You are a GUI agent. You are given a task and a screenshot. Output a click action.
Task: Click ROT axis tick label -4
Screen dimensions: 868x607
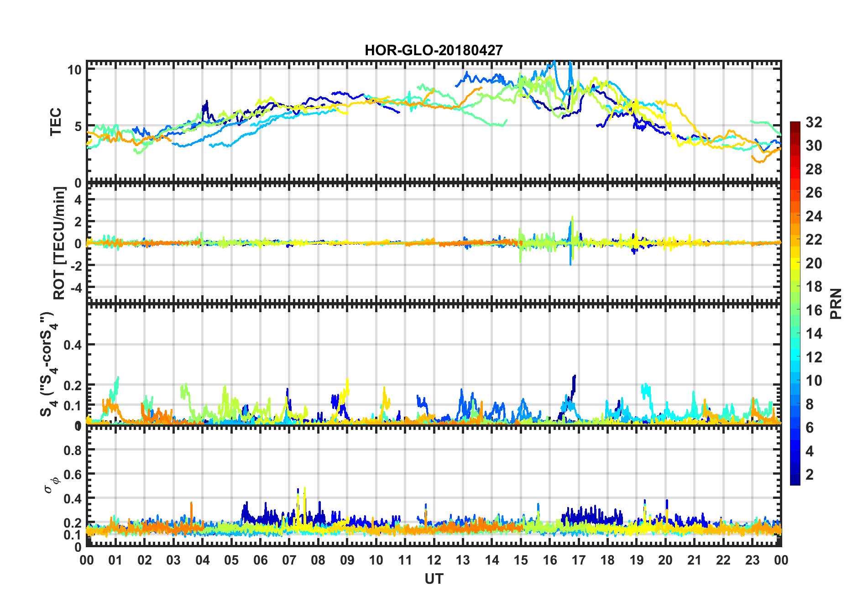tap(76, 288)
